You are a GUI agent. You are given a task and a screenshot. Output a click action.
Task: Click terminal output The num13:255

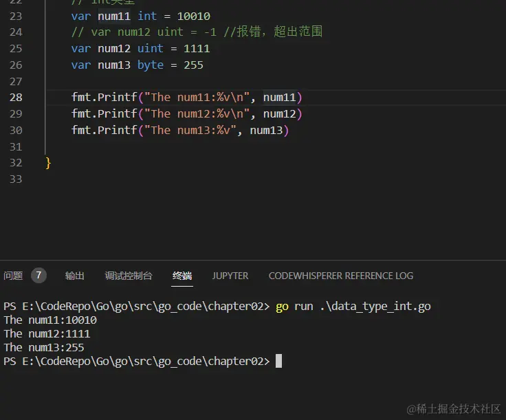[44, 348]
